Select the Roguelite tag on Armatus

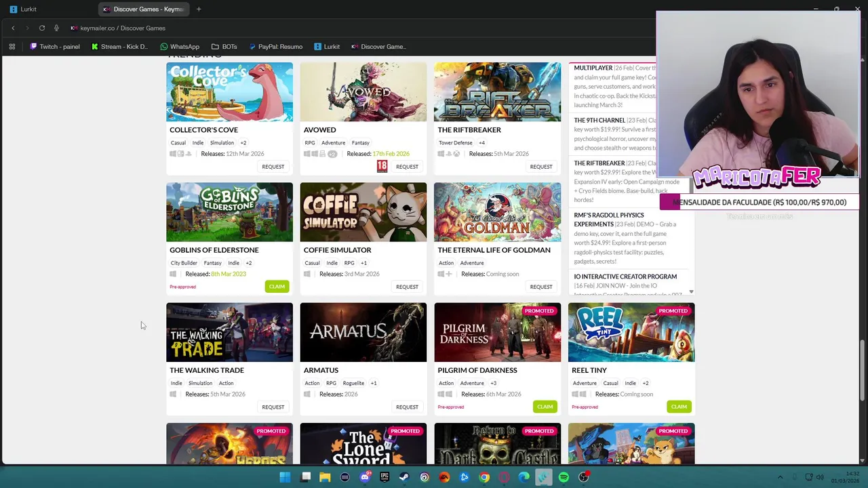click(353, 383)
